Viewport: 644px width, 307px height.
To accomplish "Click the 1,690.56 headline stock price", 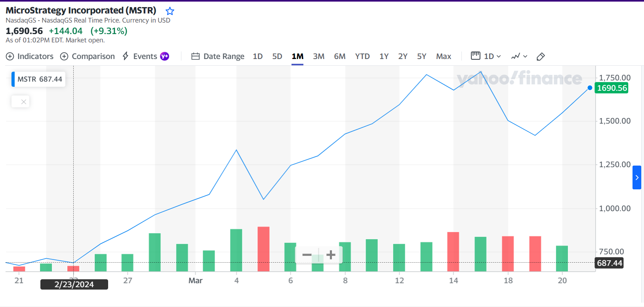I will point(24,31).
